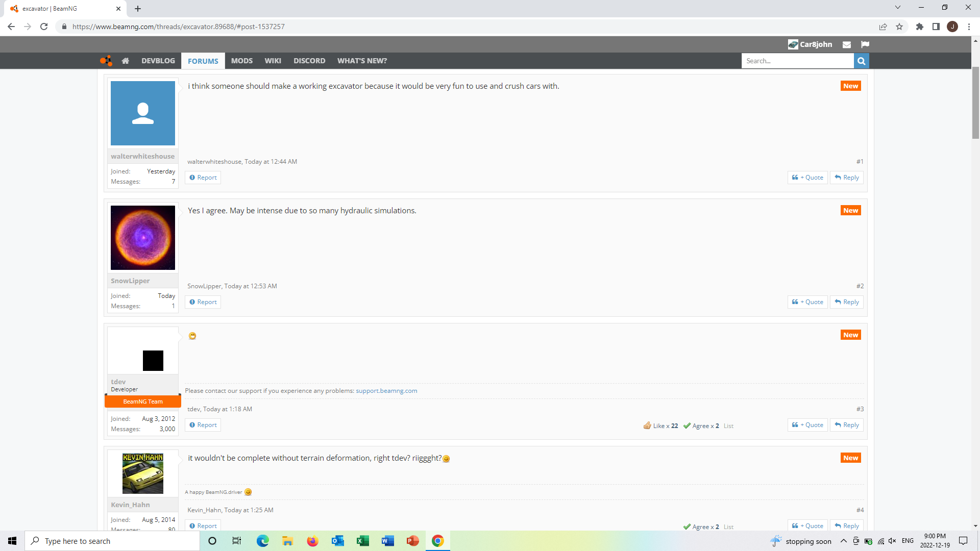This screenshot has height=551, width=980.
Task: Open Chrome three-dot menu
Action: pos(969,27)
